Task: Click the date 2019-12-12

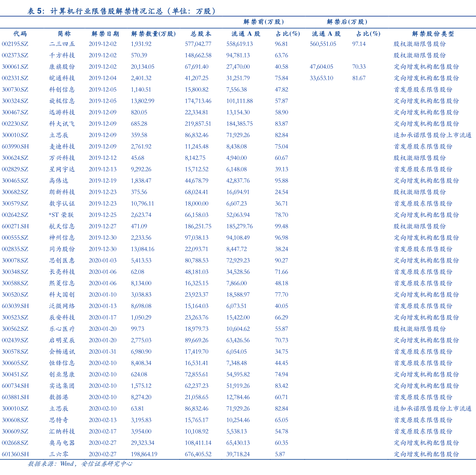Action: pyautogui.click(x=103, y=158)
